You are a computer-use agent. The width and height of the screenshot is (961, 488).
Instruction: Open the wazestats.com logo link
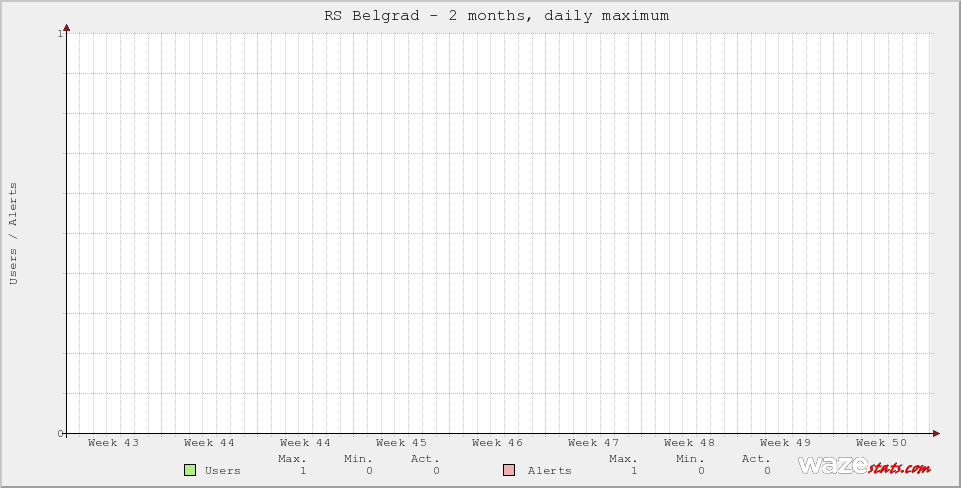[x=864, y=466]
